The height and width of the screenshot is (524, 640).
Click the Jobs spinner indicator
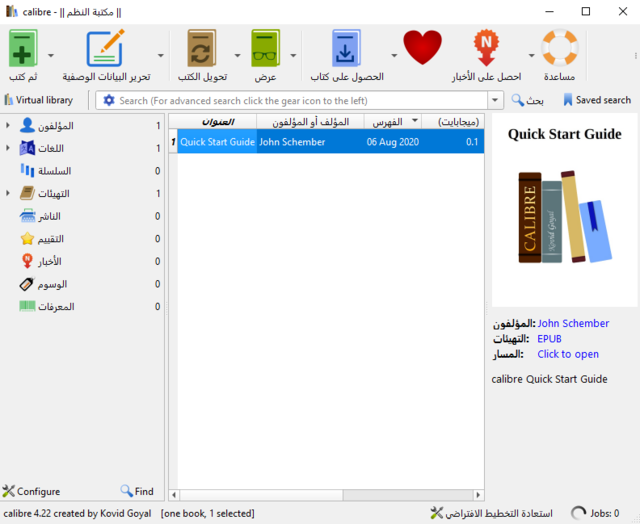(x=578, y=513)
